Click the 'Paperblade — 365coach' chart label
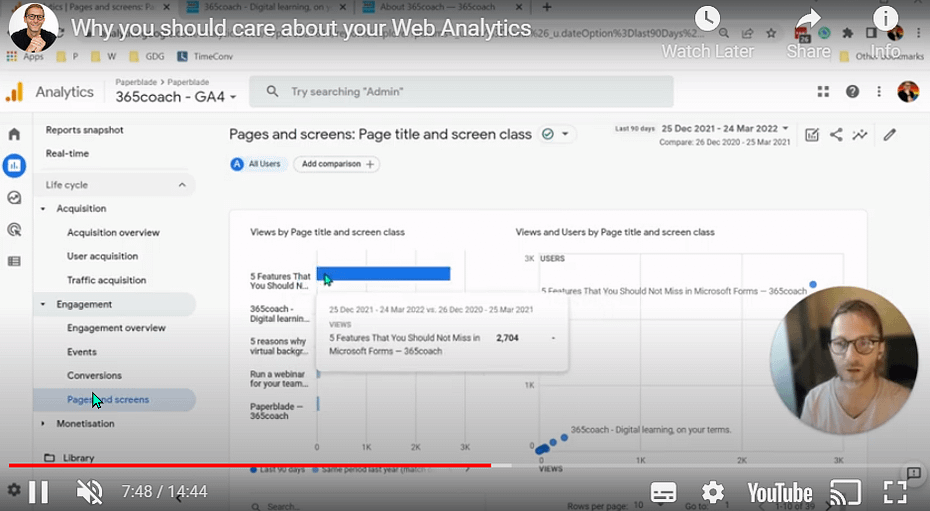The width and height of the screenshot is (930, 511). pyautogui.click(x=276, y=411)
